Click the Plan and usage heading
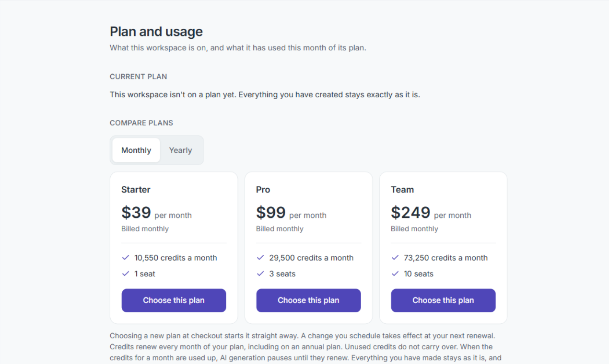 pos(156,32)
